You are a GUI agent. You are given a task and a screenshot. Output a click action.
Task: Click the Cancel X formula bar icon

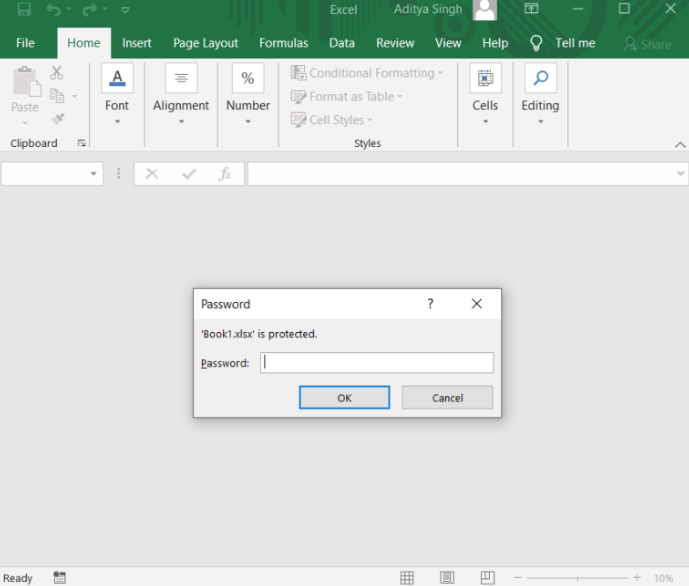(152, 174)
